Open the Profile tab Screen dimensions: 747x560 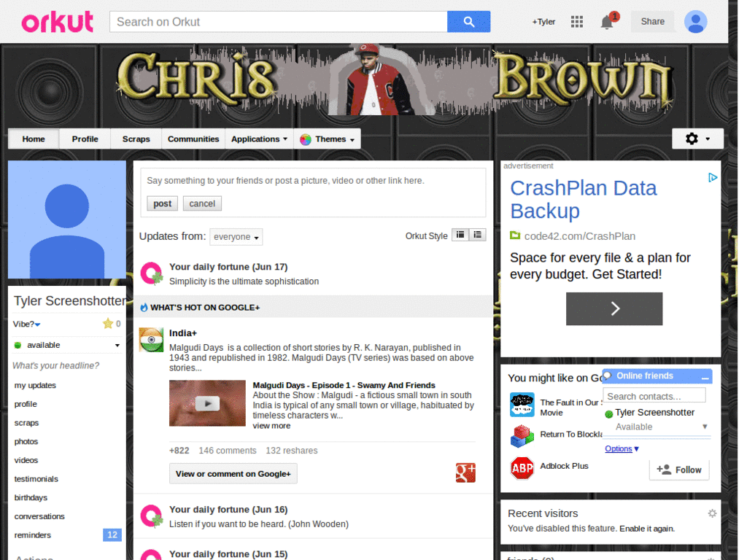(x=85, y=139)
